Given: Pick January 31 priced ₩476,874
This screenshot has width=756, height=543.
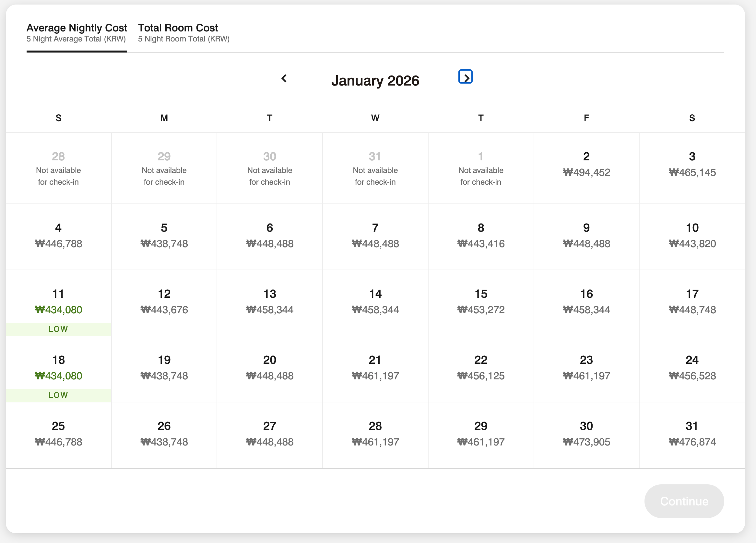Looking at the screenshot, I should (692, 434).
